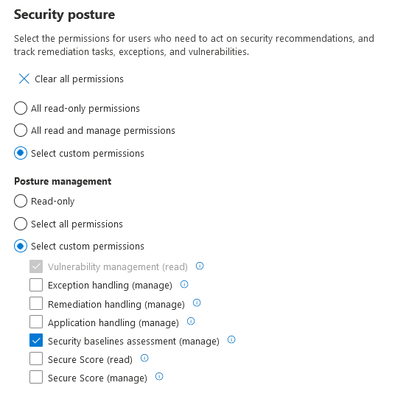Check Secure Score (manage) box
The width and height of the screenshot is (400, 401).
(x=36, y=377)
